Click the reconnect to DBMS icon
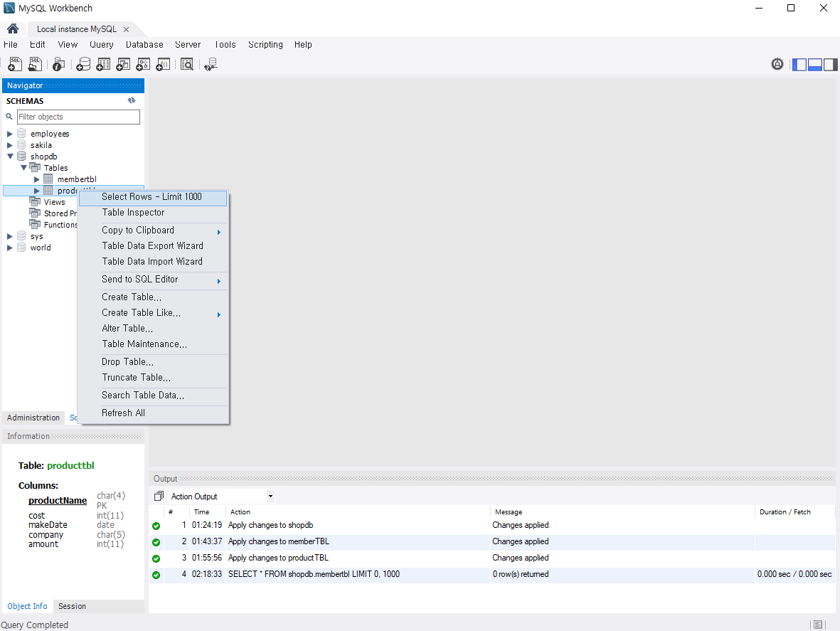The image size is (840, 631). click(211, 65)
